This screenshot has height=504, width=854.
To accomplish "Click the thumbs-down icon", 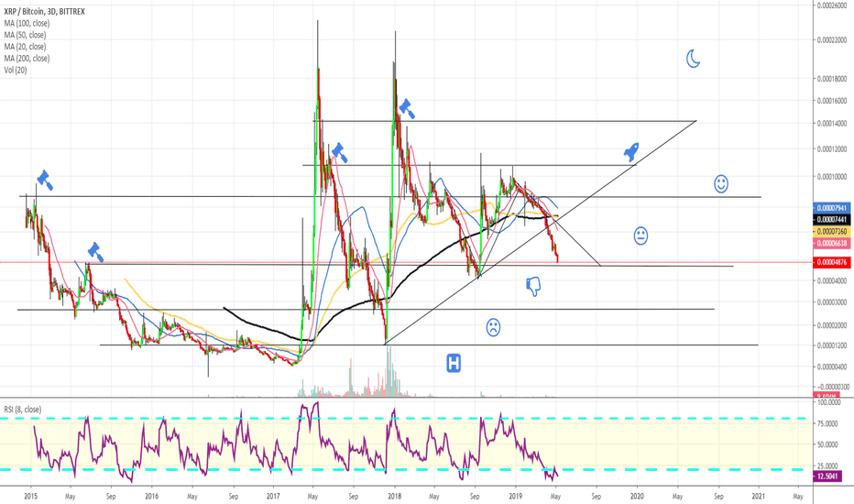I will tap(533, 286).
